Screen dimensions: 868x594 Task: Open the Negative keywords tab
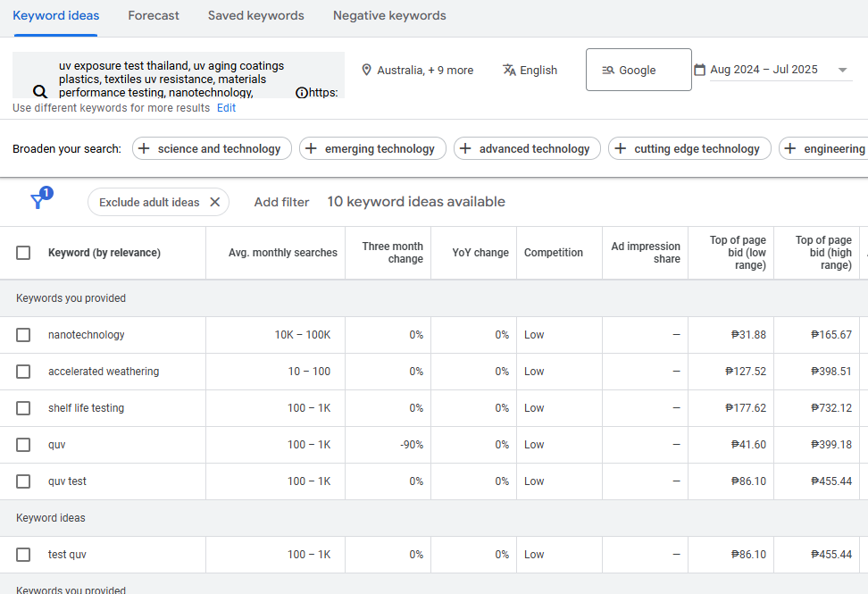[389, 16]
